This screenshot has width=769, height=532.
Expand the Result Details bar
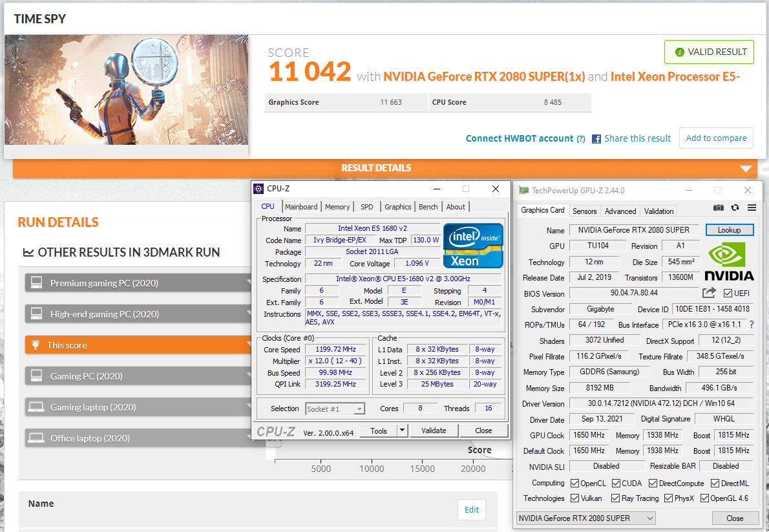pyautogui.click(x=746, y=169)
